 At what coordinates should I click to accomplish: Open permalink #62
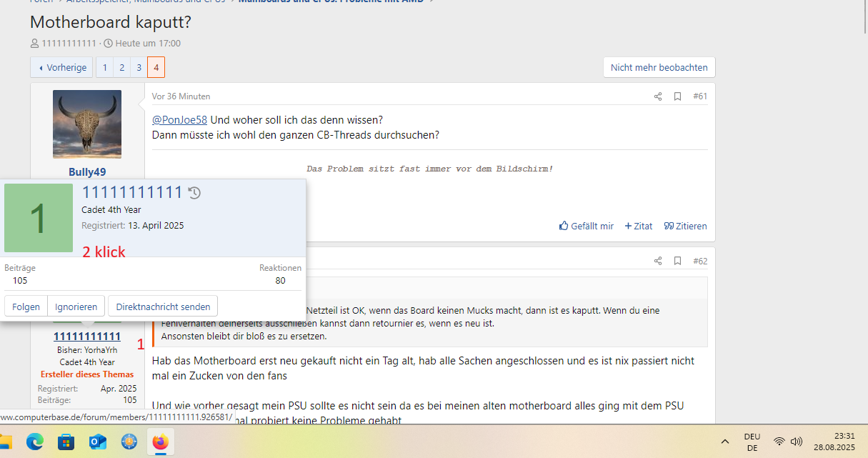[x=700, y=261]
